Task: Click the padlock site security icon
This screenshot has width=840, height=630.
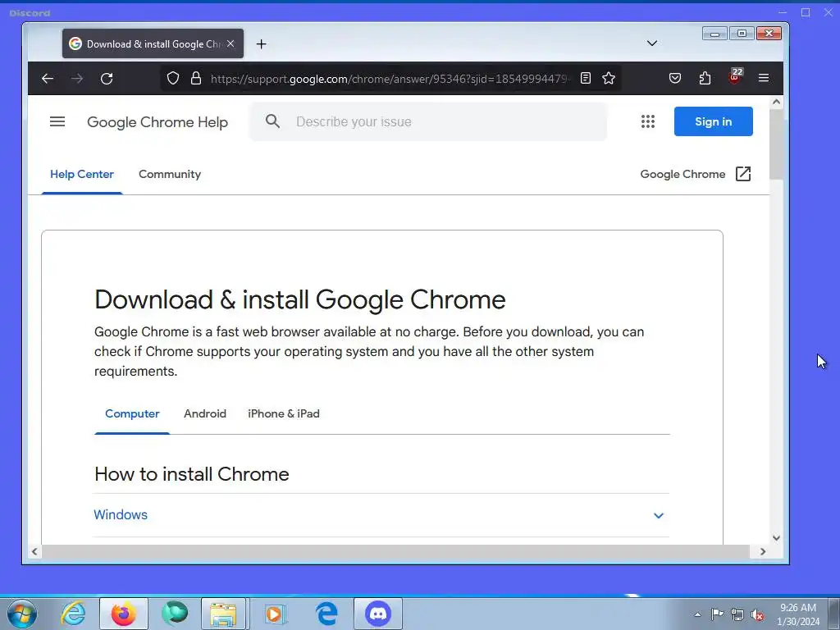Action: 196,78
